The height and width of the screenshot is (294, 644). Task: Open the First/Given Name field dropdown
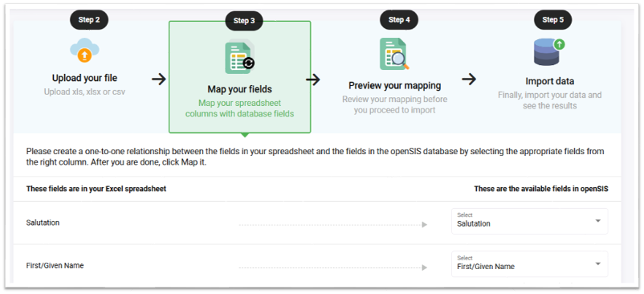529,264
